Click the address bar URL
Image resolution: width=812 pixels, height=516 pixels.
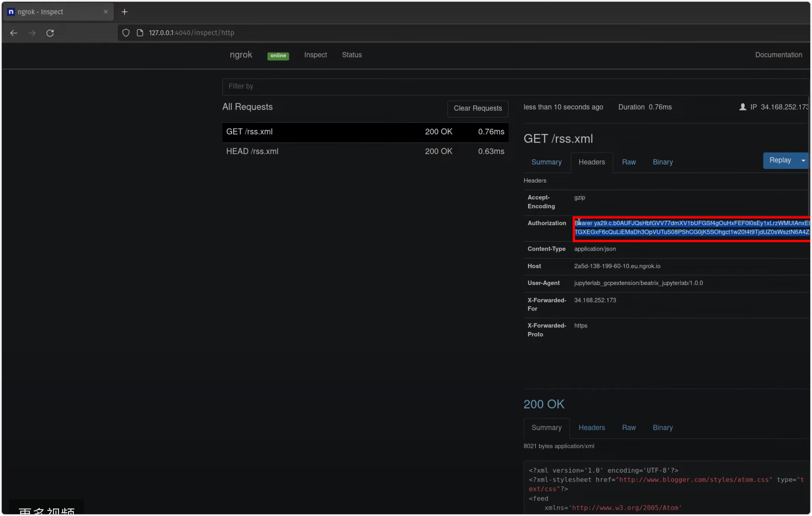[x=191, y=33]
